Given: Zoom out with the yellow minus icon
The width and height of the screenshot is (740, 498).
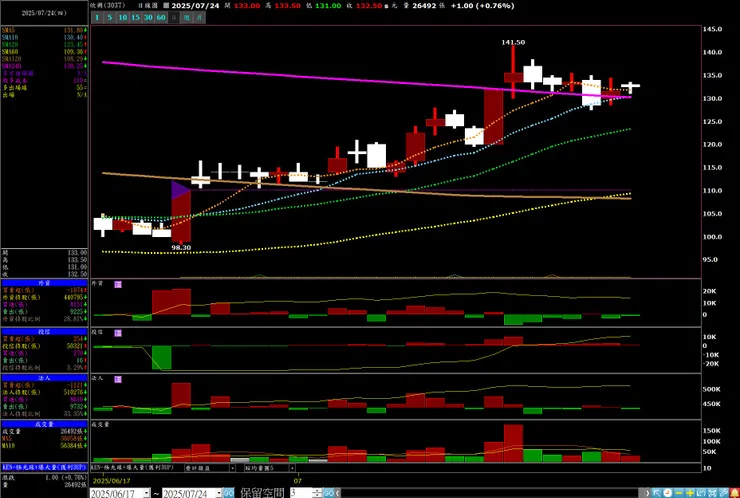Looking at the screenshot, I should point(679,493).
